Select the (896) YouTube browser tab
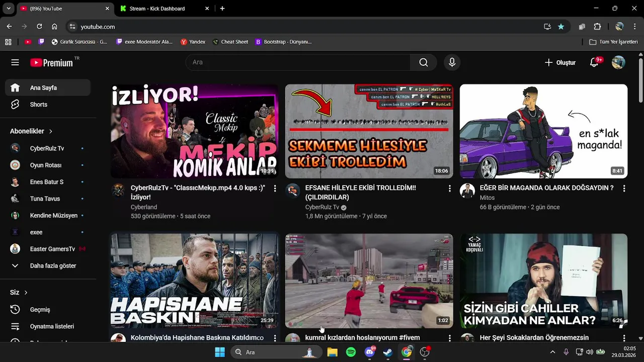Screen dimensions: 644x362 click(x=65, y=9)
